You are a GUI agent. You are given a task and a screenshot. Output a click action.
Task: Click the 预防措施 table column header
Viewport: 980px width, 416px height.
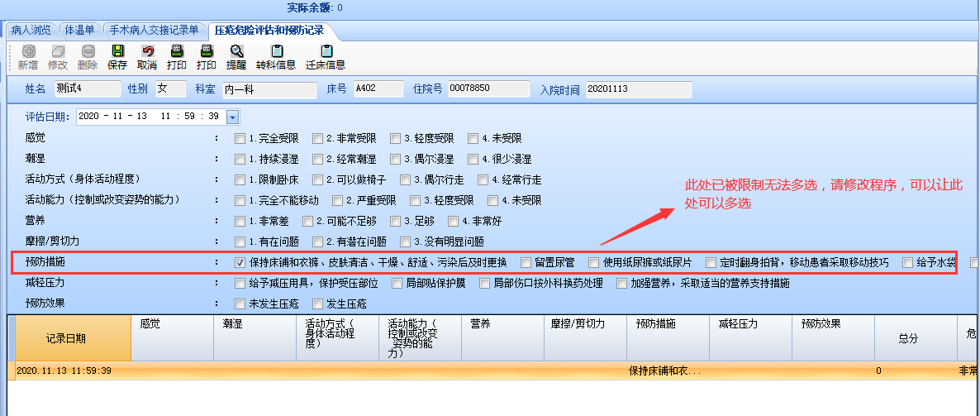668,338
